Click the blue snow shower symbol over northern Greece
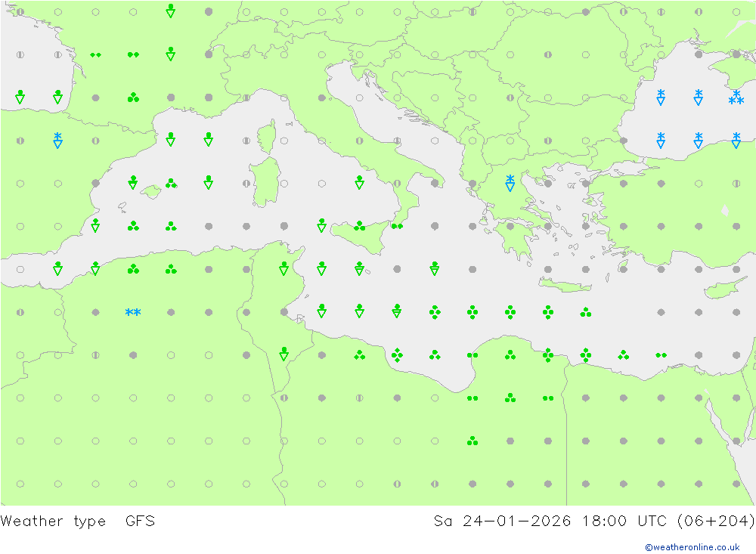 coord(510,183)
